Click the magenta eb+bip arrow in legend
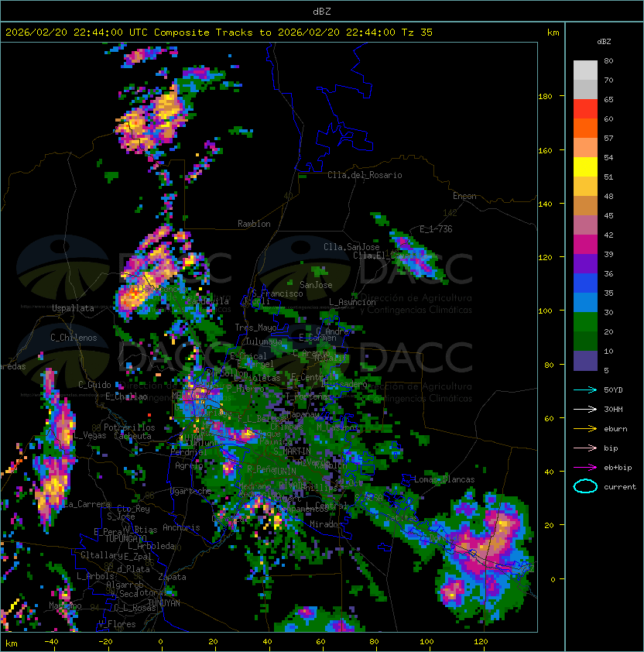Image resolution: width=644 pixels, height=652 pixels. 585,468
